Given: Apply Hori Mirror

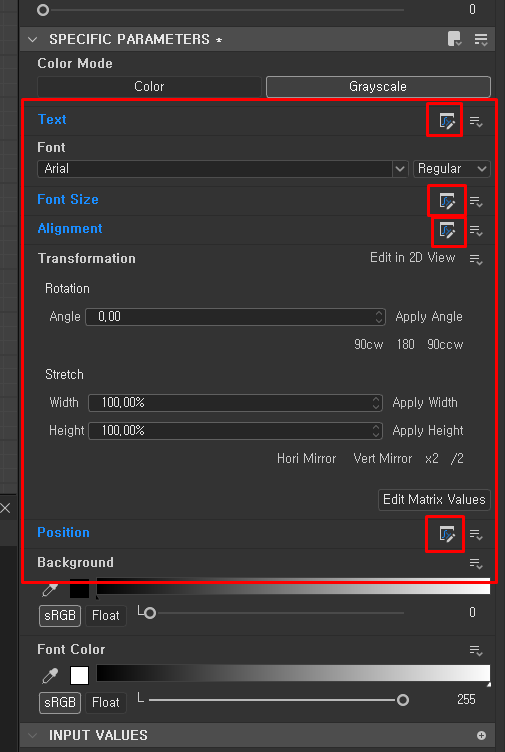Looking at the screenshot, I should tap(306, 458).
